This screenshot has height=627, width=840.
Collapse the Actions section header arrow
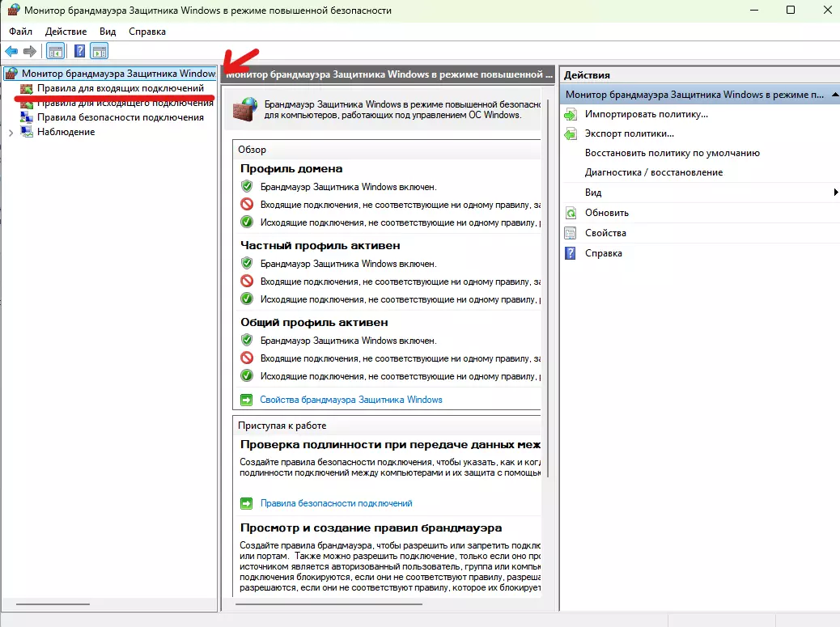[x=834, y=95]
